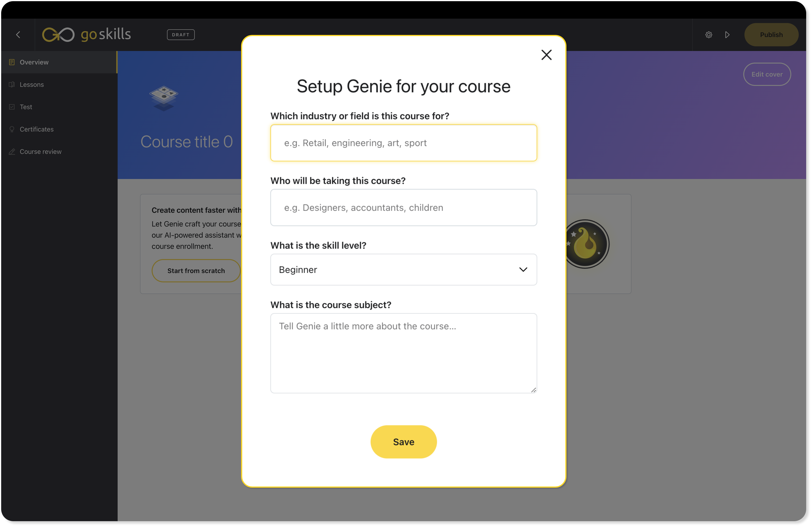Click the Overview sidebar icon

[x=12, y=62]
